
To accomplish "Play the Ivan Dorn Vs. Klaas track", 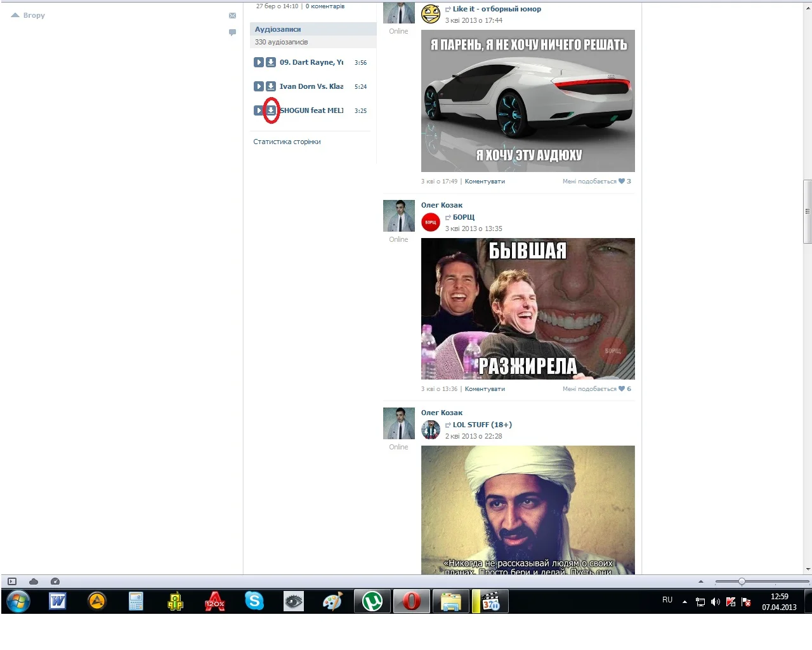I will pyautogui.click(x=259, y=86).
